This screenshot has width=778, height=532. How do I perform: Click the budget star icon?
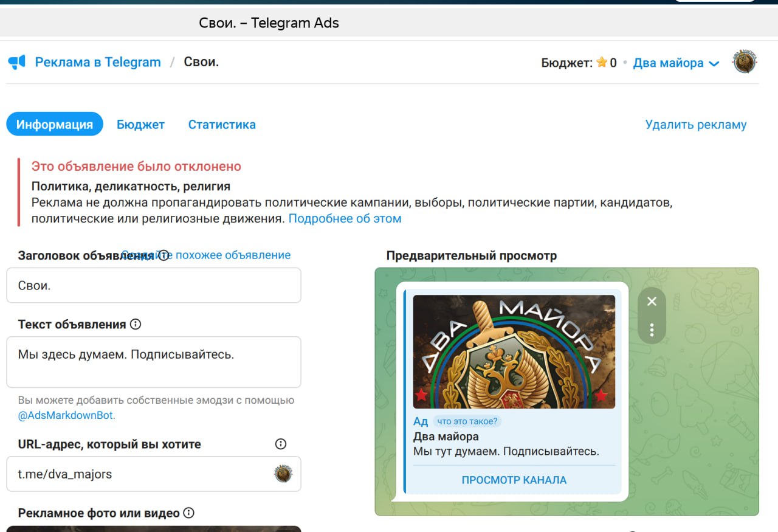(602, 63)
